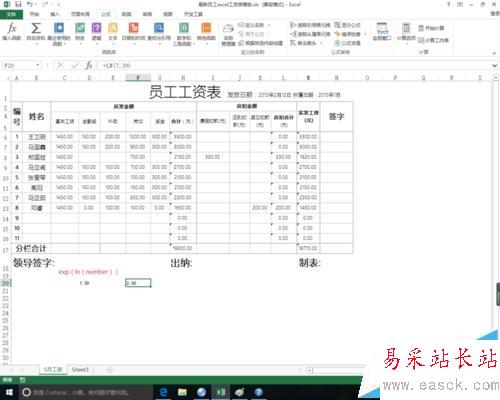The image size is (500, 400).
Task: Toggle Show Formulas (显示公式)
Action: 348,25
